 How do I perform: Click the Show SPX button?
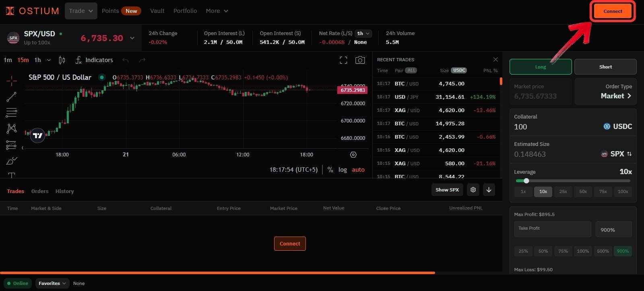[447, 190]
